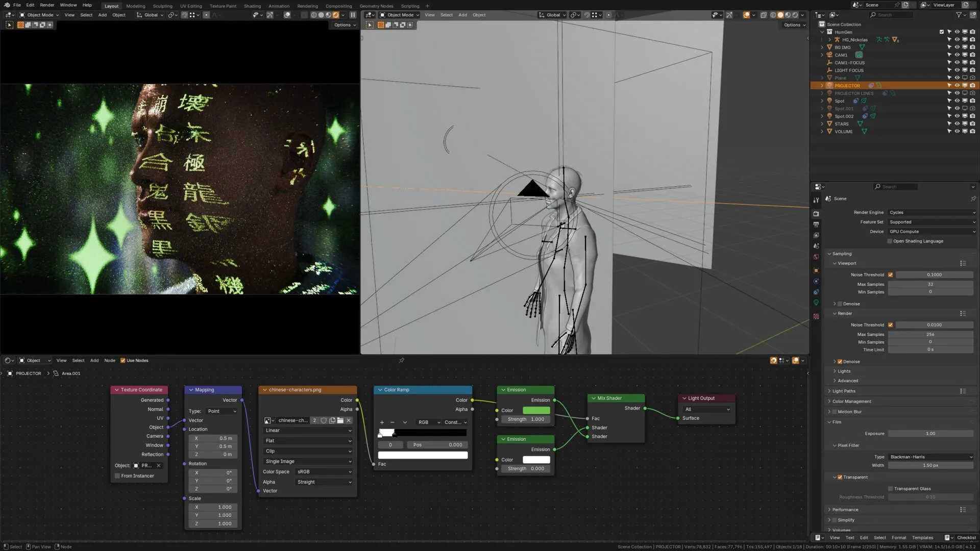Toggle Viewport Noise Threshold checkbox

pyautogui.click(x=891, y=275)
